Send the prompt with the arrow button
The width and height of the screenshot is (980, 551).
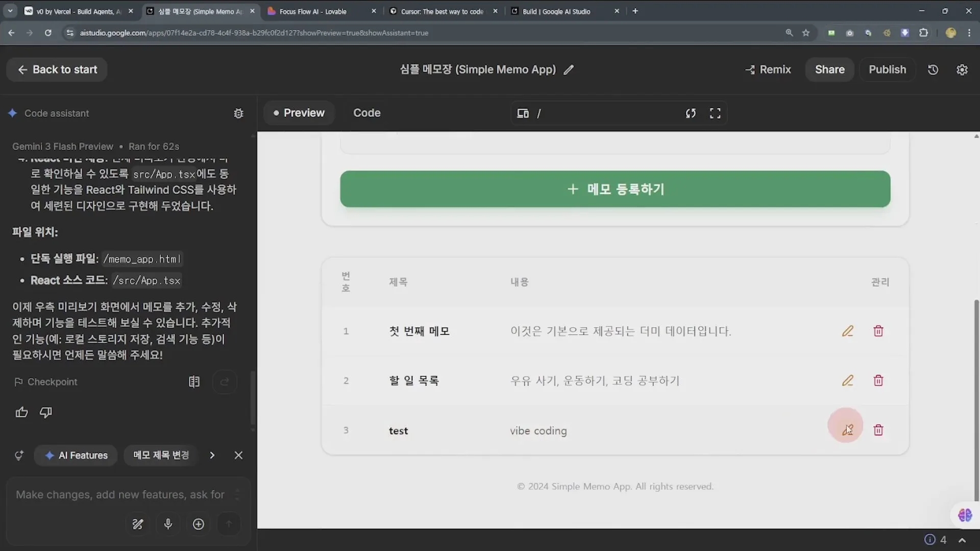229,524
